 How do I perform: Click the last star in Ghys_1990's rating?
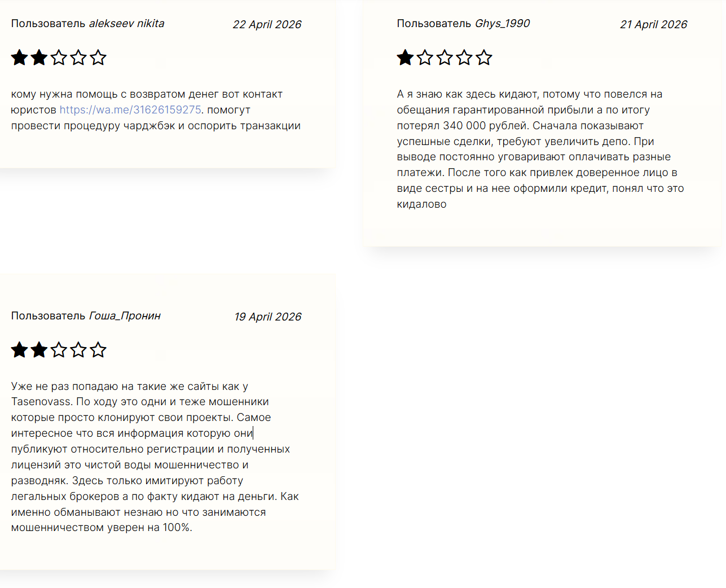[484, 58]
